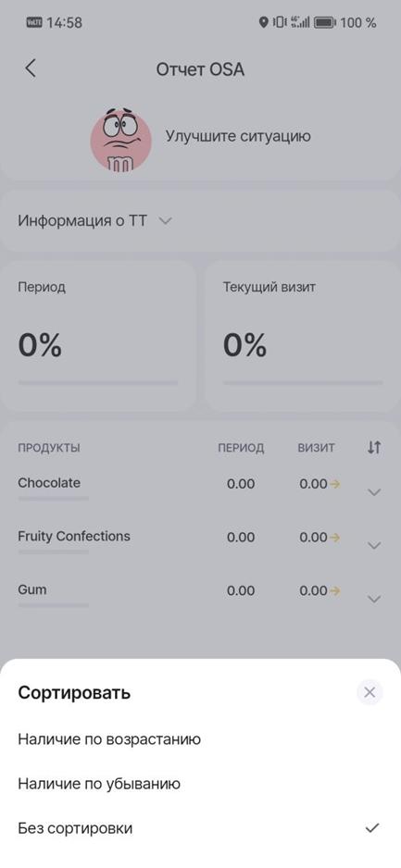This screenshot has width=401, height=868.
Task: Tap the back arrow icon
Action: pos(31,68)
